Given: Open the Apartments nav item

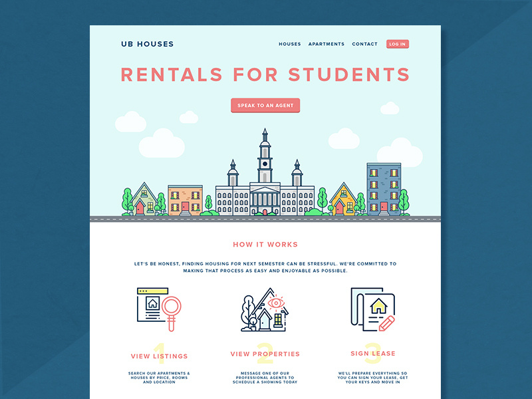Looking at the screenshot, I should (x=327, y=44).
